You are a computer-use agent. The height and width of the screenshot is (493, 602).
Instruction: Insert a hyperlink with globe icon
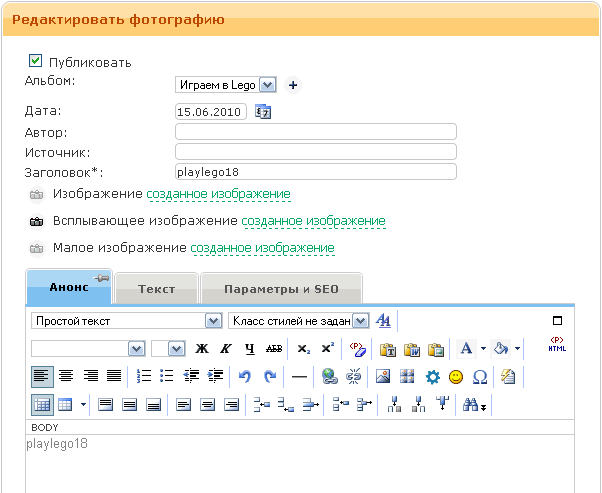pos(329,377)
